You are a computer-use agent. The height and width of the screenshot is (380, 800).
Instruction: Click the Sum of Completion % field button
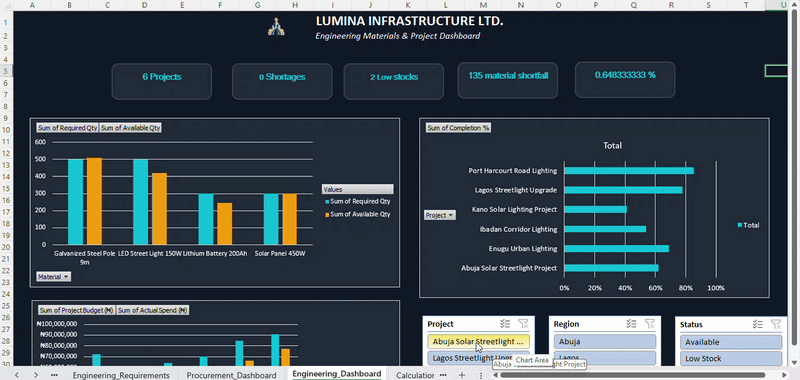click(x=458, y=128)
